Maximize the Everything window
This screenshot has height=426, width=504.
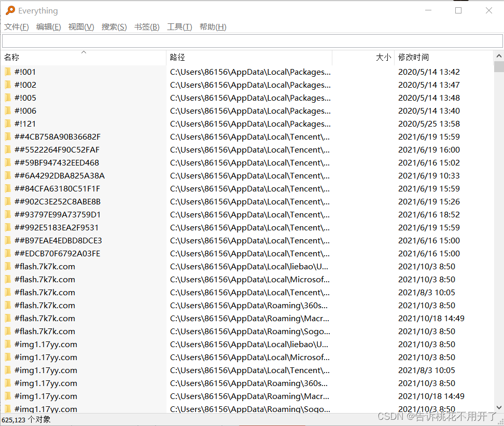(x=458, y=10)
